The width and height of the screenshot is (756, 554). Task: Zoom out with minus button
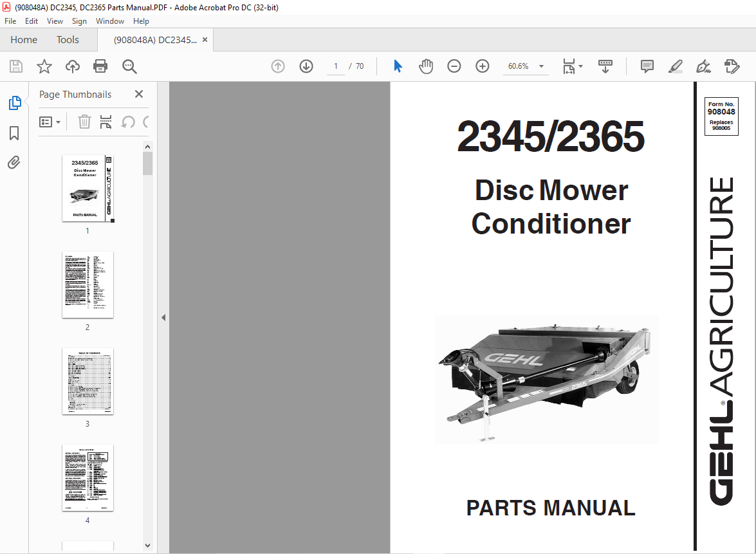[x=454, y=66]
